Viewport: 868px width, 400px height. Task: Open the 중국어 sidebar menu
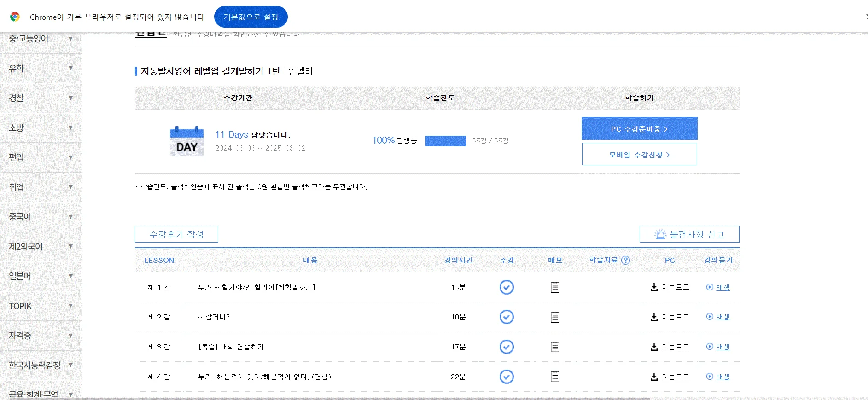pos(41,217)
